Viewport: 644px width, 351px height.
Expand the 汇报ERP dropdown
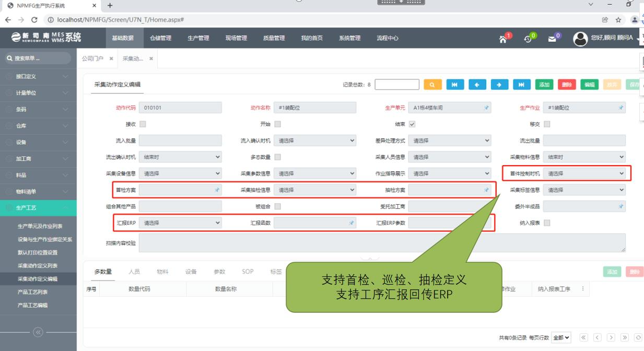180,223
